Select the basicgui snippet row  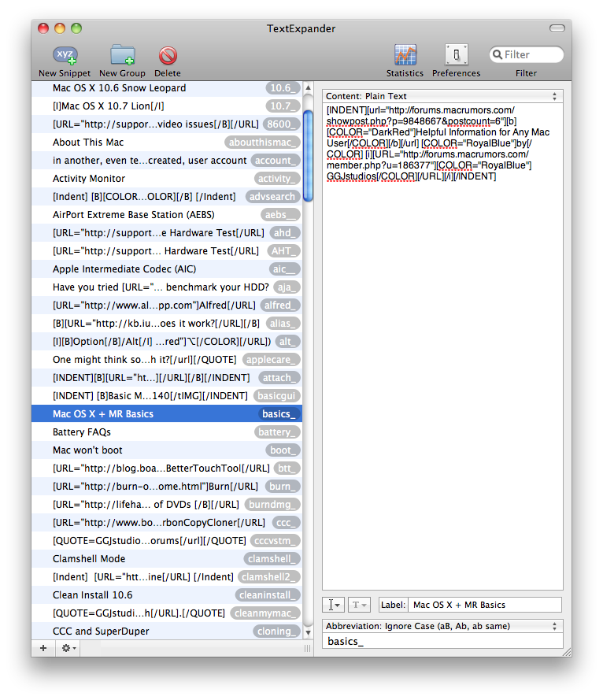tap(166, 396)
